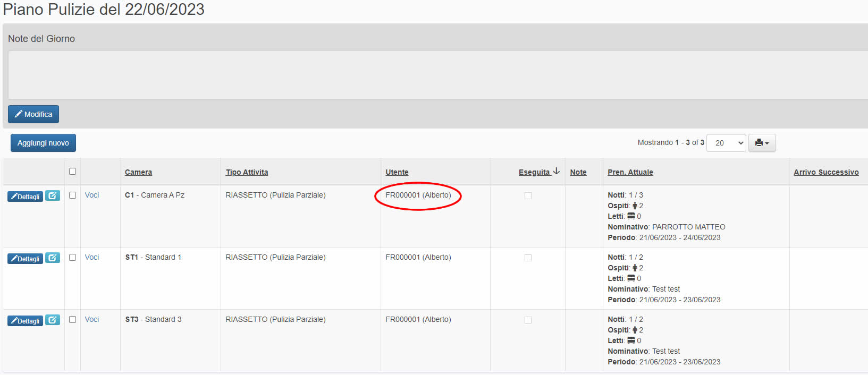The height and width of the screenshot is (375, 868).
Task: Sort by the Eseguita column
Action: click(x=534, y=172)
